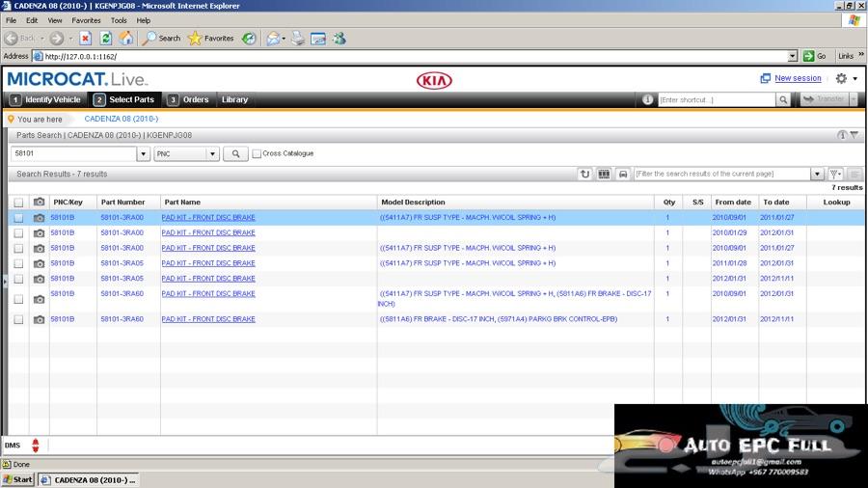Image resolution: width=868 pixels, height=488 pixels.
Task: Expand the Transfer button dropdown
Action: (x=854, y=99)
